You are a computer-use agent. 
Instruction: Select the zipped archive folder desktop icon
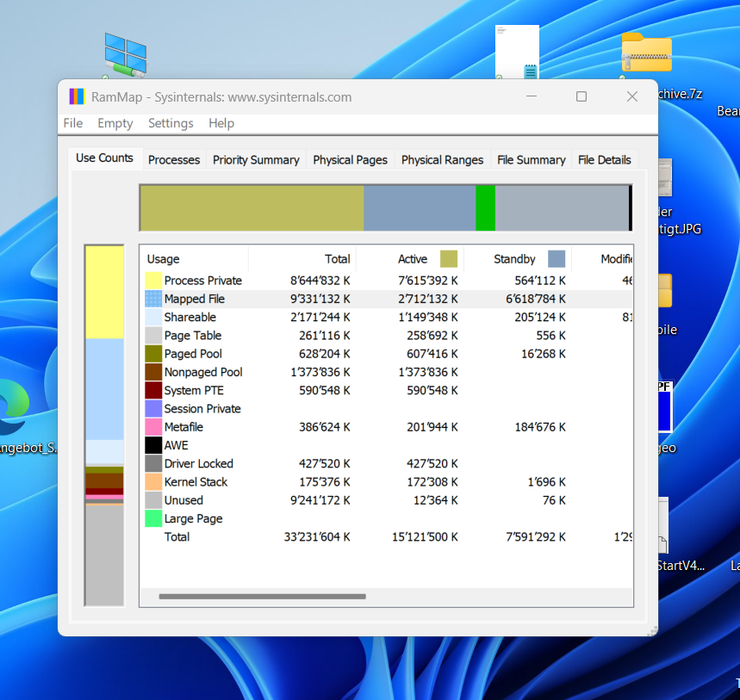(647, 53)
